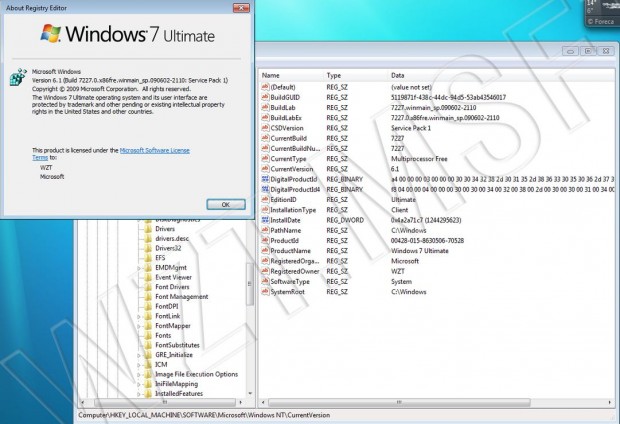
Task: Open the Microsoft Software License link
Action: (155, 150)
